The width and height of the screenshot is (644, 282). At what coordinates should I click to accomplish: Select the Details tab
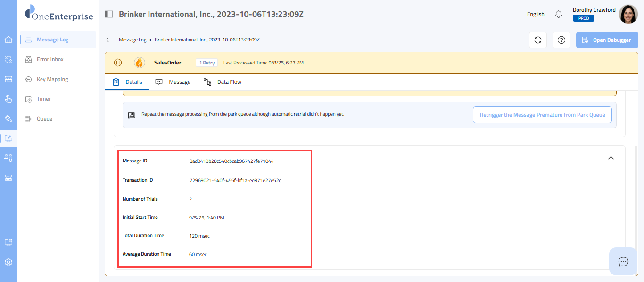(x=128, y=82)
